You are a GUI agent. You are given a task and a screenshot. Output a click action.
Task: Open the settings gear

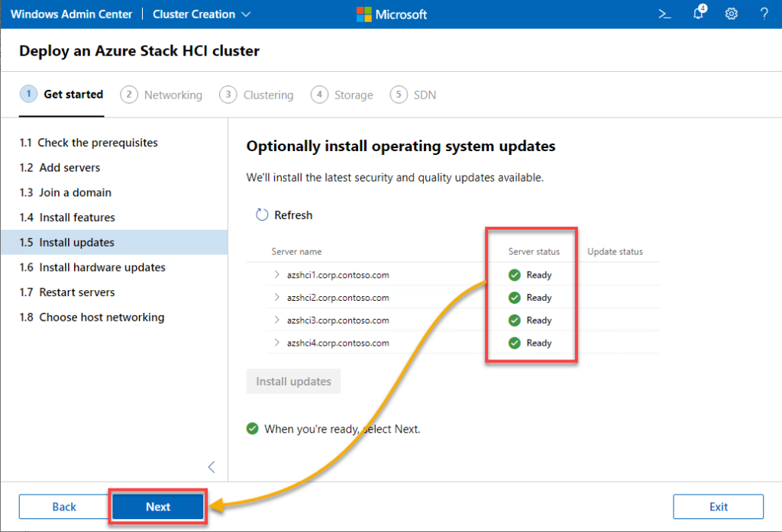point(731,15)
